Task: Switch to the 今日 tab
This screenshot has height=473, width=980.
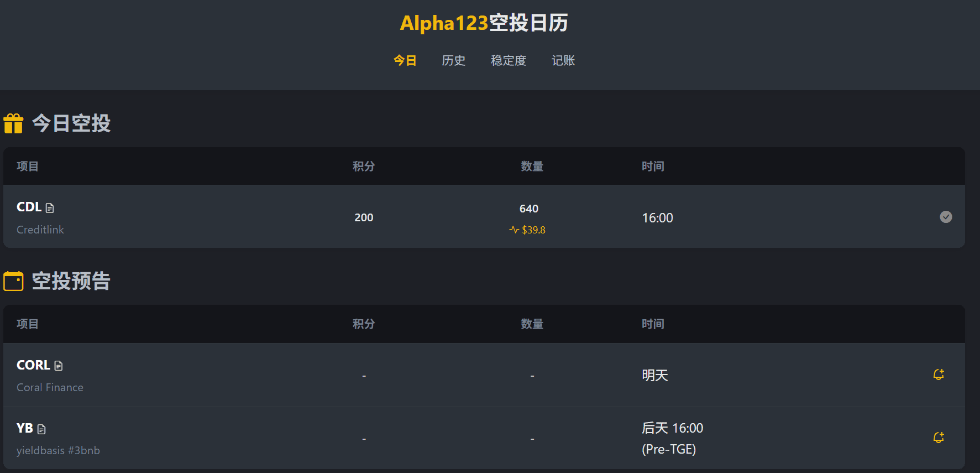Action: (405, 60)
